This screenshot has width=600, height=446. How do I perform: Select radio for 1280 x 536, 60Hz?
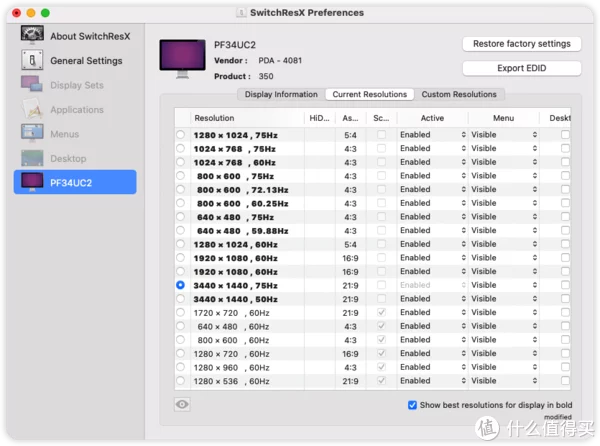click(180, 381)
